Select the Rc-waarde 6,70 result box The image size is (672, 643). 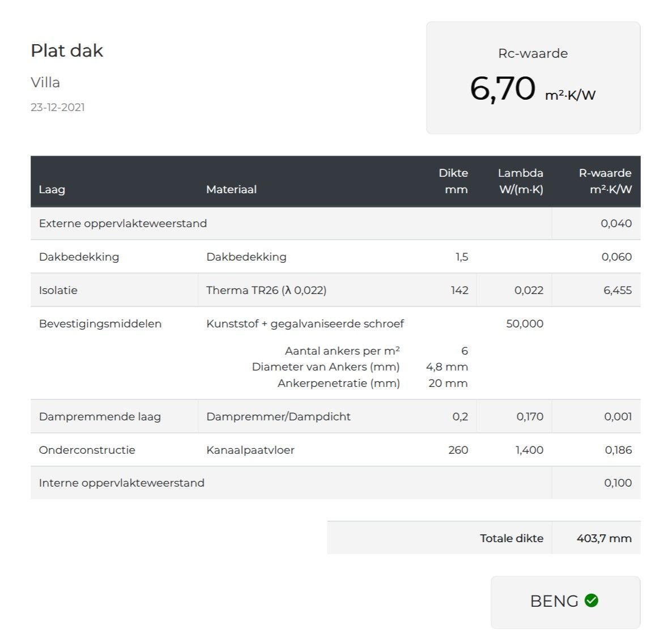[x=533, y=78]
